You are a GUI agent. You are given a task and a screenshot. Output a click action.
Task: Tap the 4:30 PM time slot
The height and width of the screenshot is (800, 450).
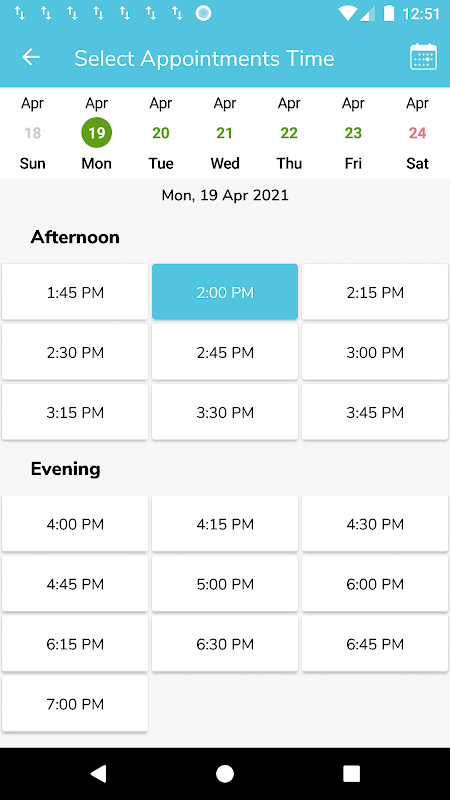click(375, 524)
